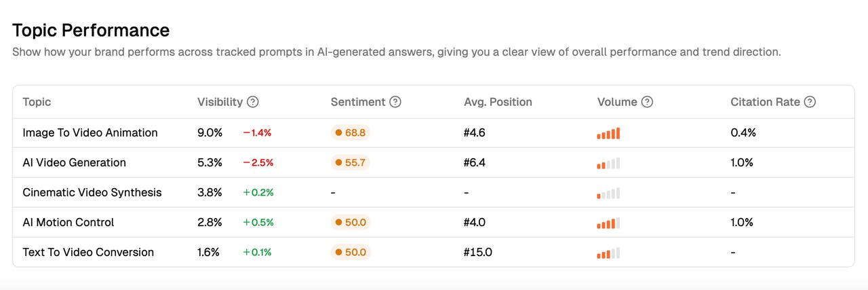
Task: Open the AI Video Generation topic row
Action: pos(74,162)
